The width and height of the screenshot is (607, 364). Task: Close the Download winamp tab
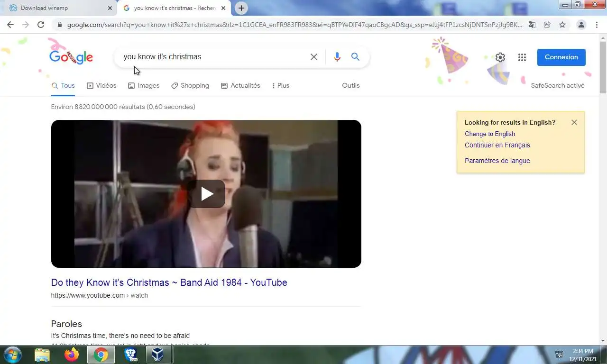pos(110,8)
